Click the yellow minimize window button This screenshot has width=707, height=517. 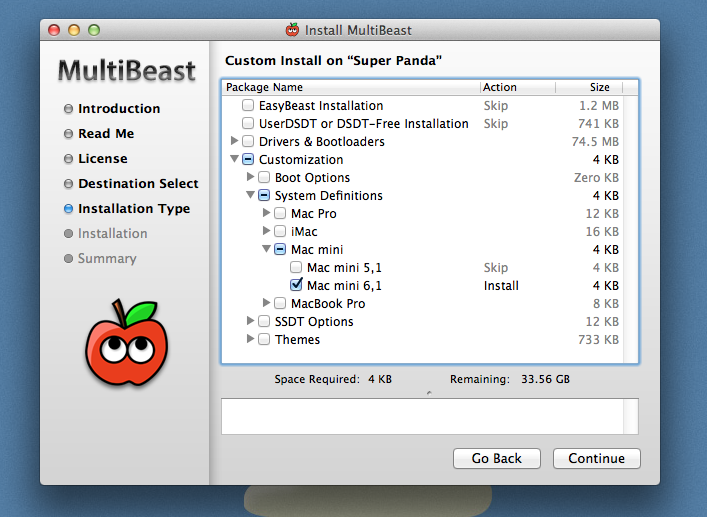(74, 30)
